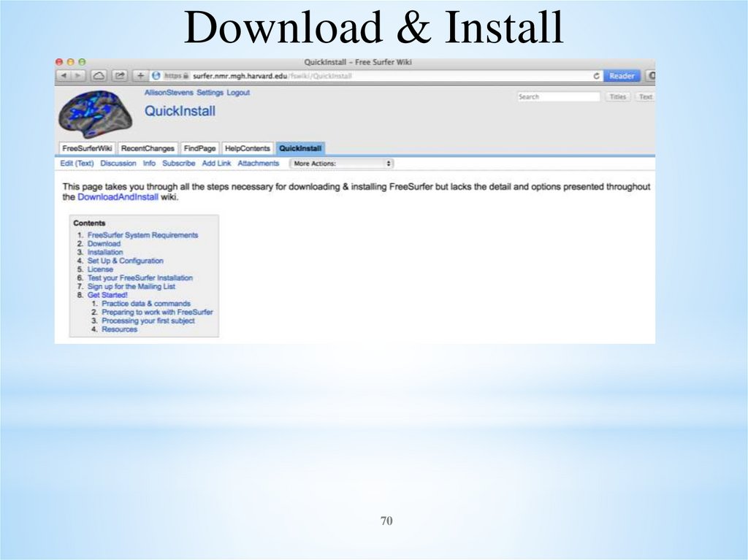748x560 pixels.
Task: Click the QuickInstall page title heading
Action: (180, 111)
